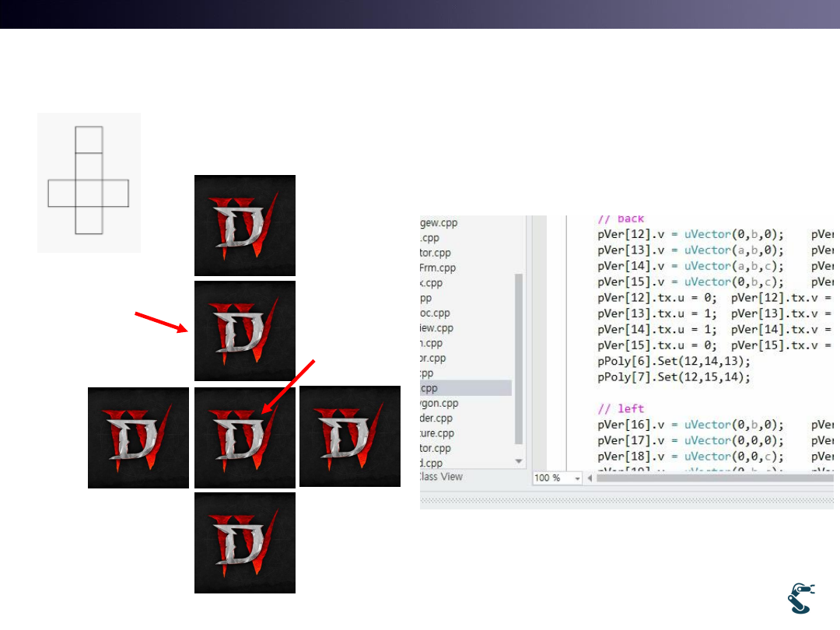The image size is (840, 630).
Task: Click the red arrow left of the Diablo tiles
Action: (x=161, y=322)
